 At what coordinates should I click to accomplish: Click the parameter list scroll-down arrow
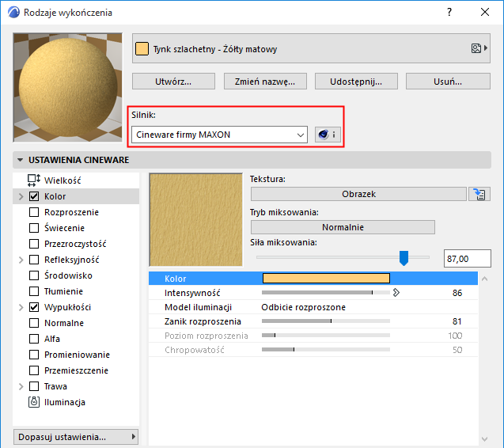pyautogui.click(x=485, y=439)
